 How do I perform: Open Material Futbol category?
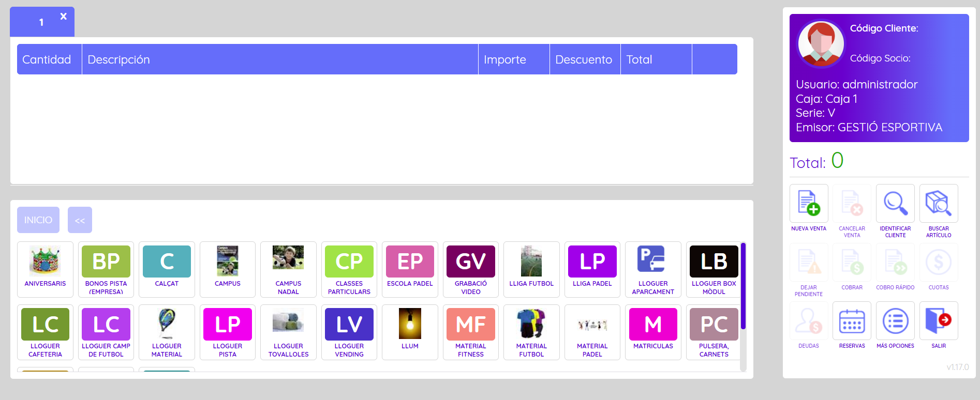[531, 332]
